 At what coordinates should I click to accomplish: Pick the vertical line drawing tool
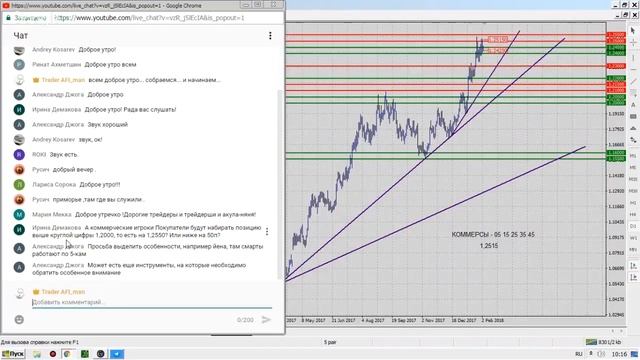click(633, 58)
